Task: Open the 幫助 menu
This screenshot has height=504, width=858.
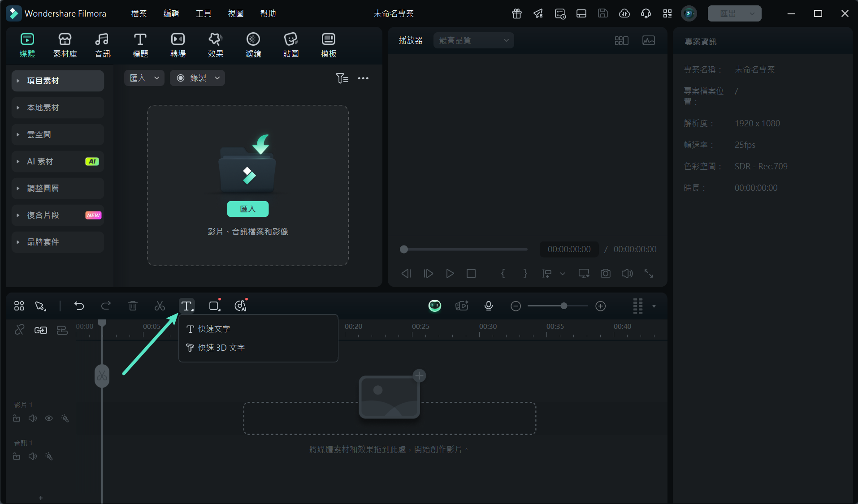Action: [x=268, y=13]
